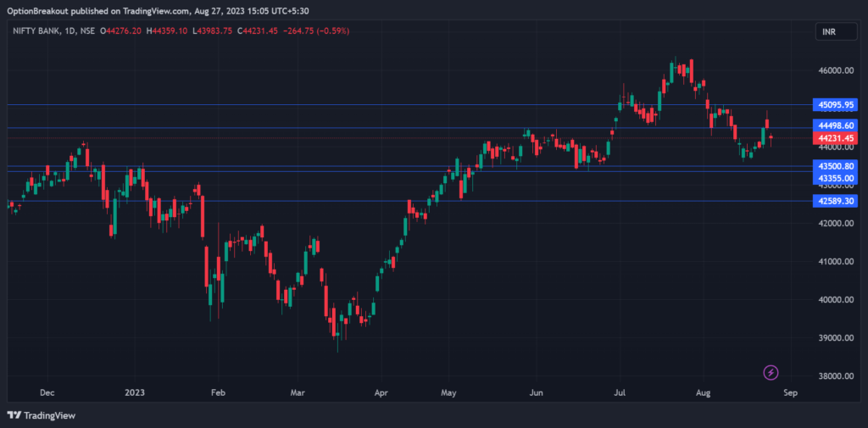Click the 2023 label on time axis

[x=135, y=392]
